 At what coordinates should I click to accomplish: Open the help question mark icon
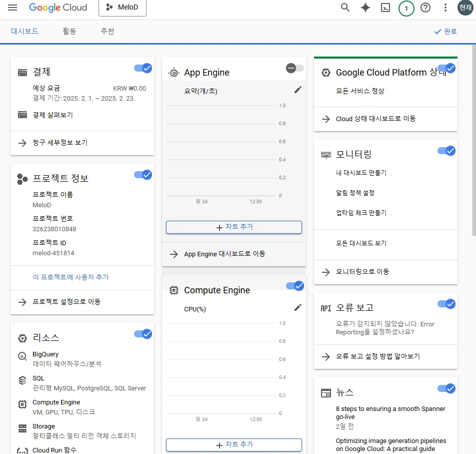click(x=425, y=8)
